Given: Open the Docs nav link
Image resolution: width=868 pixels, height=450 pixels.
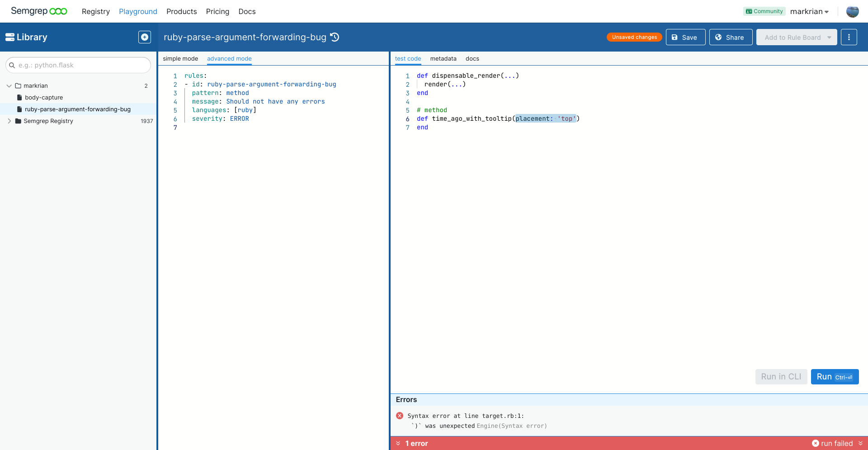Looking at the screenshot, I should [247, 11].
